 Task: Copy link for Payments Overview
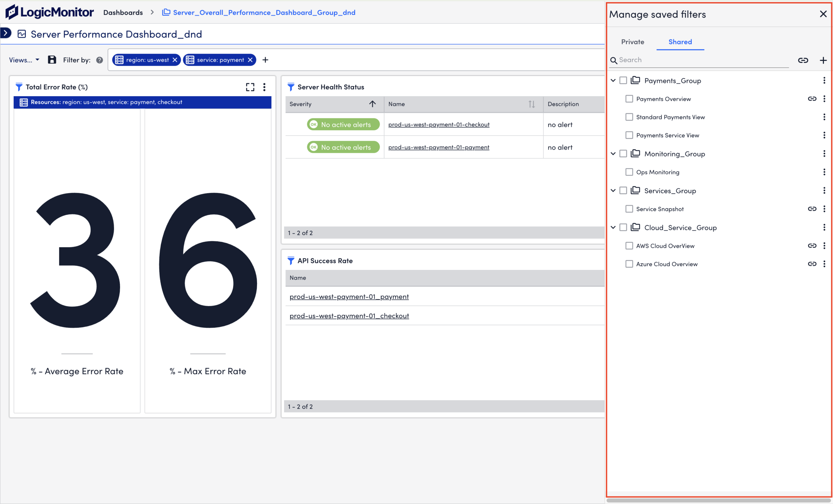[812, 99]
